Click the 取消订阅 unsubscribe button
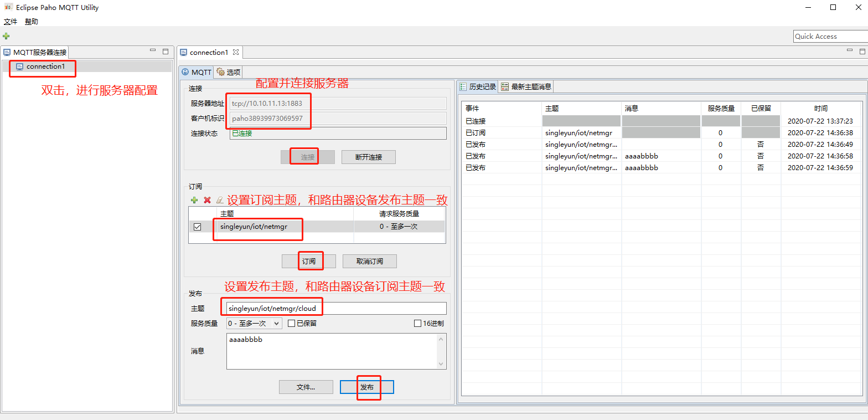This screenshot has width=868, height=420. pos(369,262)
